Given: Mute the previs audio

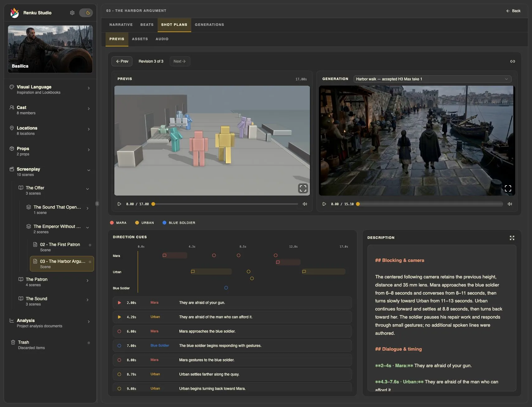Looking at the screenshot, I should 305,204.
